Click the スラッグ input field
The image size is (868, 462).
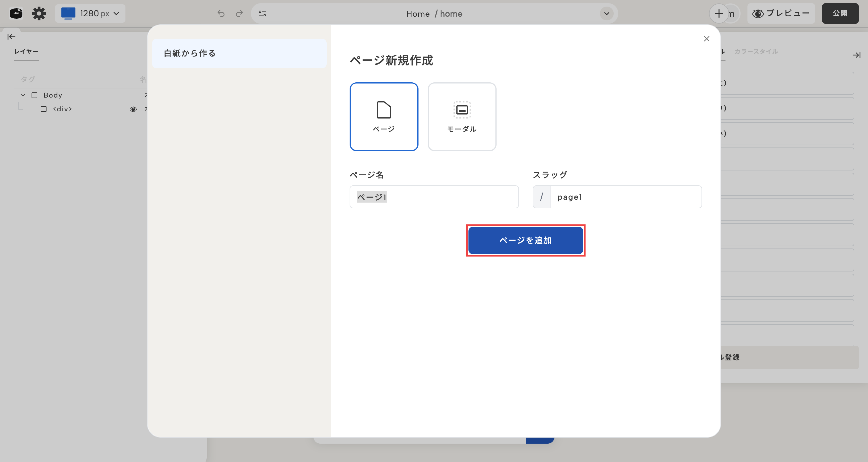tap(625, 197)
